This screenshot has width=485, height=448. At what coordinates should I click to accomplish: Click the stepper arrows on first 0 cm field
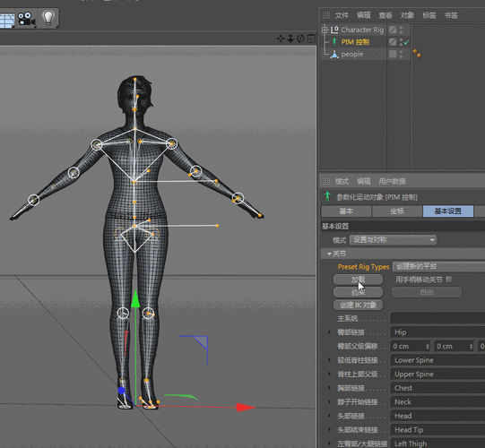[428, 346]
